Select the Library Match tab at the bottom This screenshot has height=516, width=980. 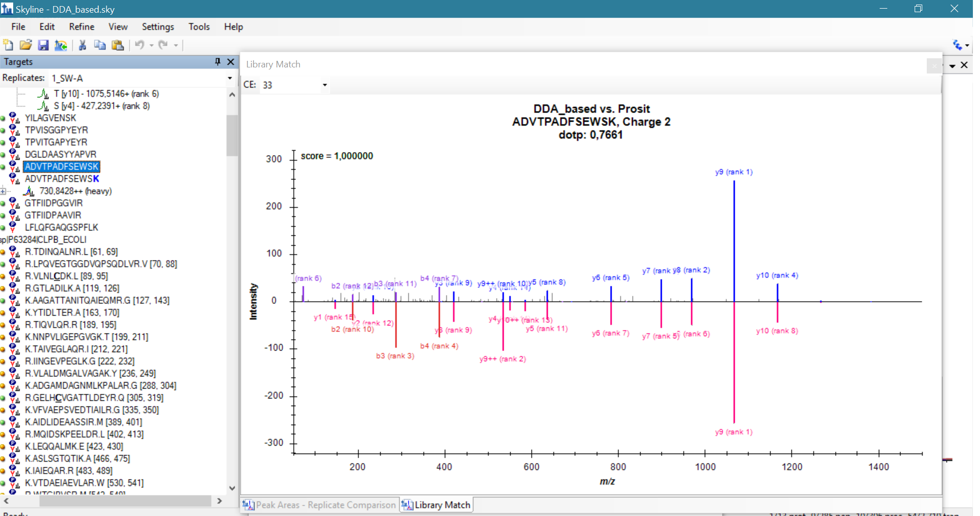(437, 505)
